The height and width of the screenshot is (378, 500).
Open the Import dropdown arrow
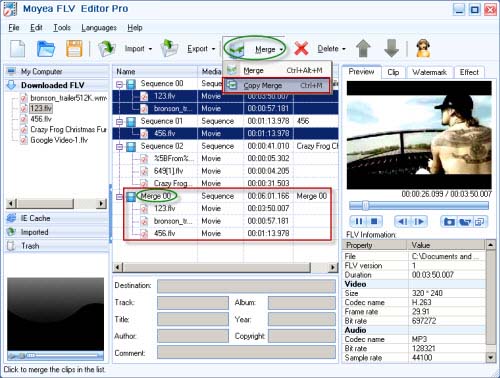click(x=150, y=49)
